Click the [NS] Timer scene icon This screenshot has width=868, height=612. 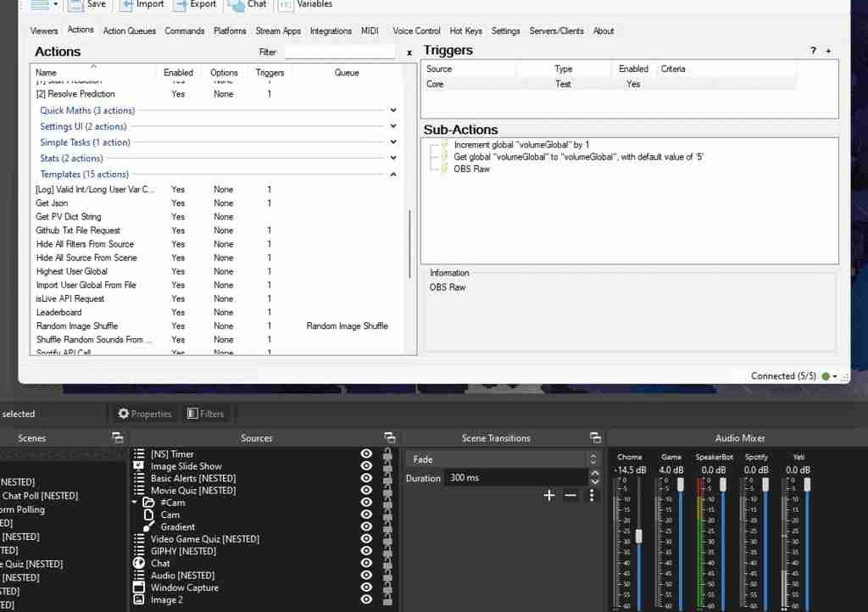[139, 453]
